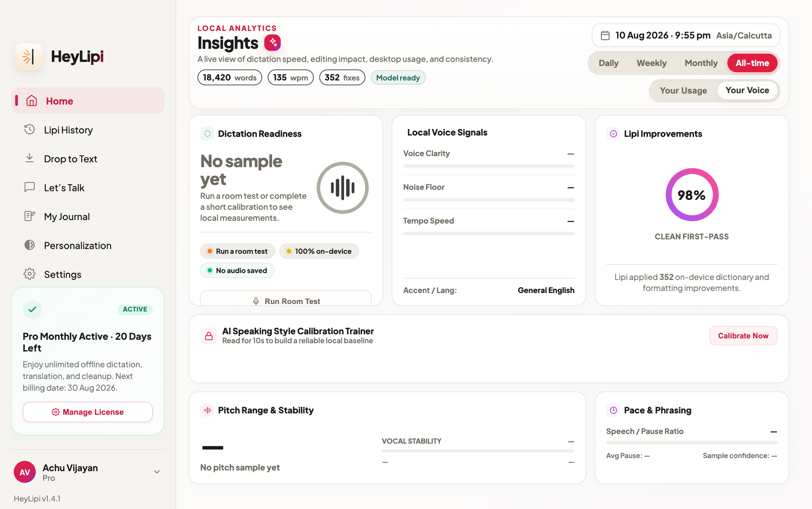Expand the Achu Vijayan account chevron
The width and height of the screenshot is (812, 509).
[x=157, y=472]
